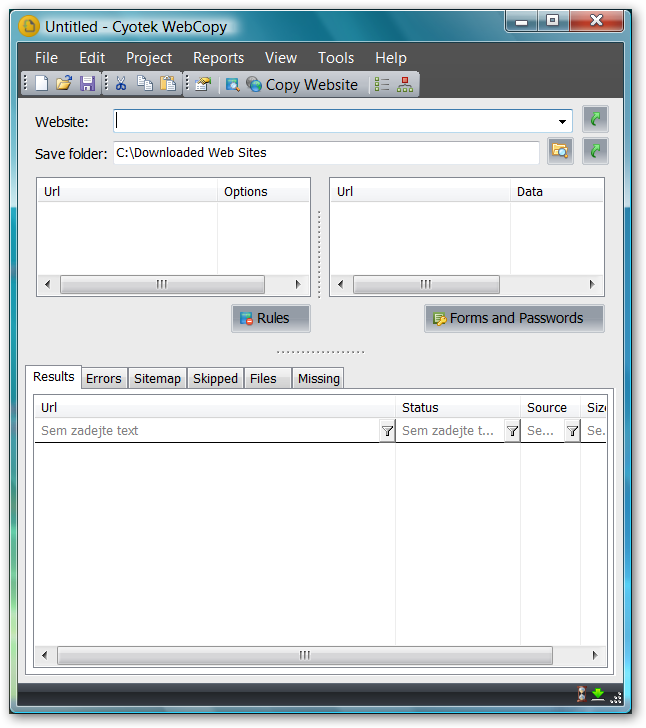Open the Edit menu
The width and height of the screenshot is (646, 728).
click(x=92, y=58)
